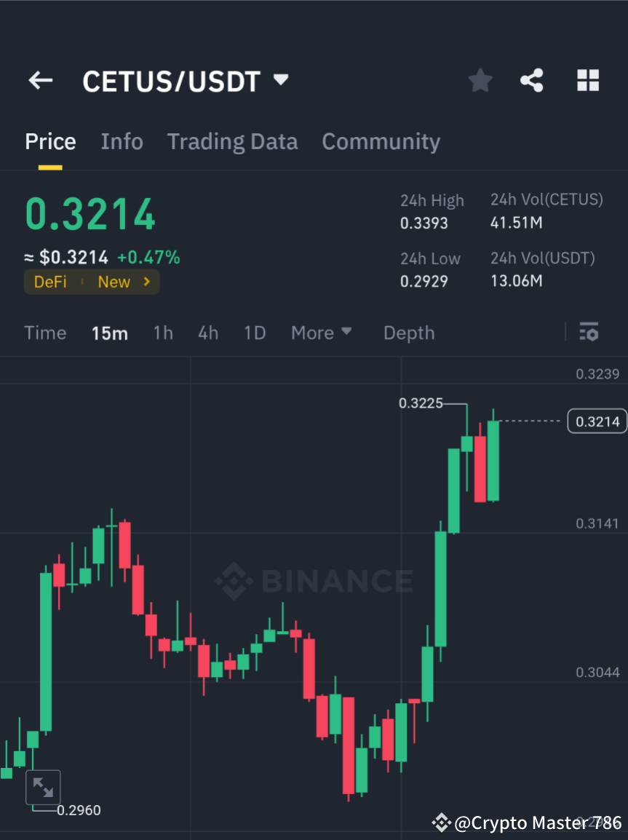Image resolution: width=628 pixels, height=840 pixels.
Task: View the Depth chart
Action: 408,333
